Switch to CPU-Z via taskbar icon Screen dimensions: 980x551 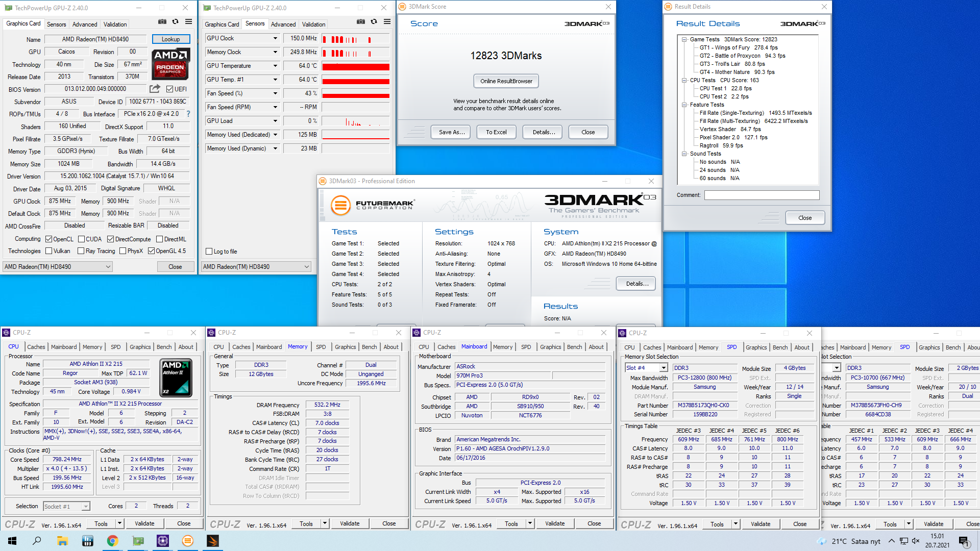(163, 541)
